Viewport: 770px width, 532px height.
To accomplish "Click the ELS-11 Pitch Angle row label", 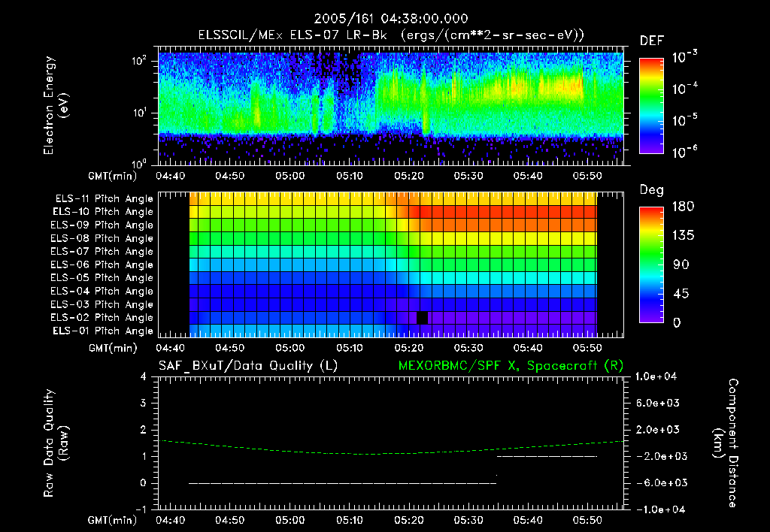I will click(x=104, y=199).
